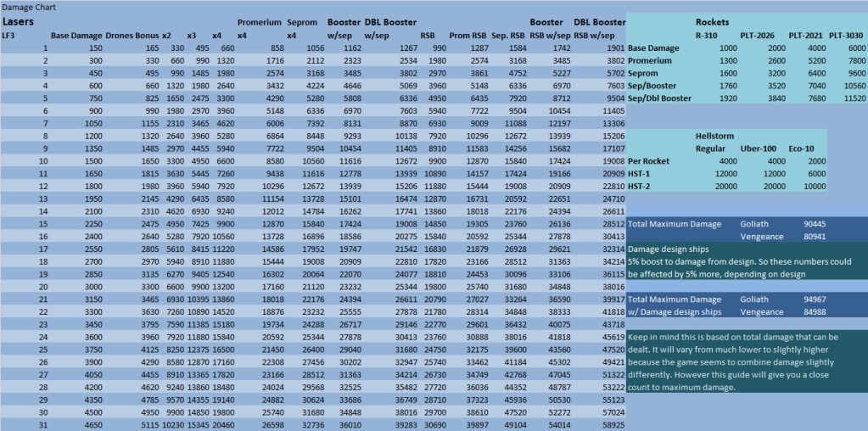Select row 31 Booster RSB w/sep value 54014
Screen dimensions: 868x431
(x=558, y=425)
